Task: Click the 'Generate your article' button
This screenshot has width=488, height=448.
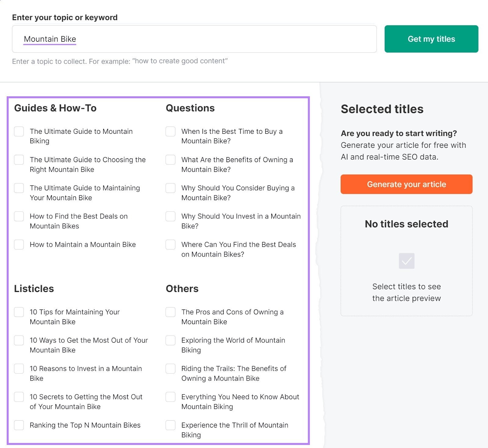Action: pyautogui.click(x=406, y=184)
